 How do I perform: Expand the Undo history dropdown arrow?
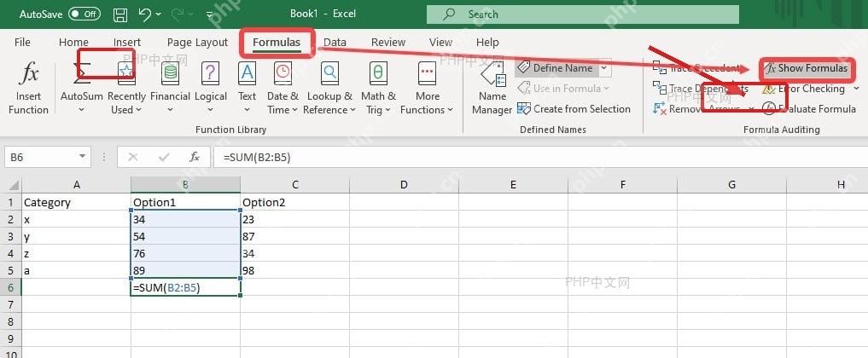click(x=160, y=14)
